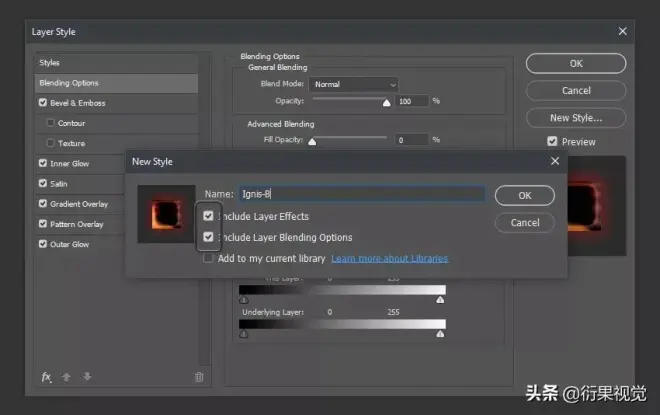This screenshot has width=660, height=415.
Task: Click OK in the Layer Style dialog
Action: click(x=576, y=64)
